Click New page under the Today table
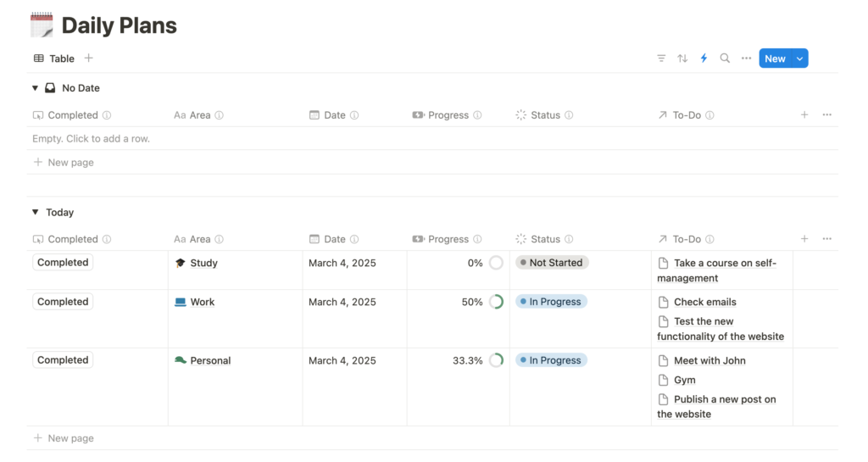This screenshot has width=868, height=462. click(70, 438)
